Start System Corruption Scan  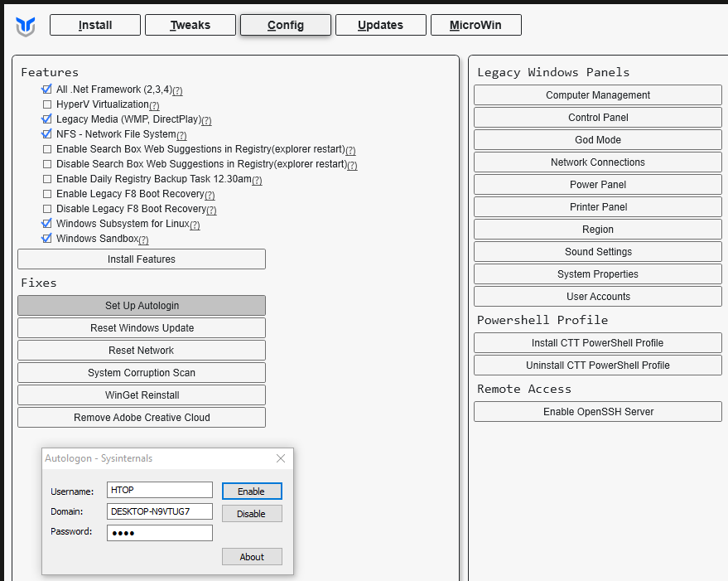142,372
